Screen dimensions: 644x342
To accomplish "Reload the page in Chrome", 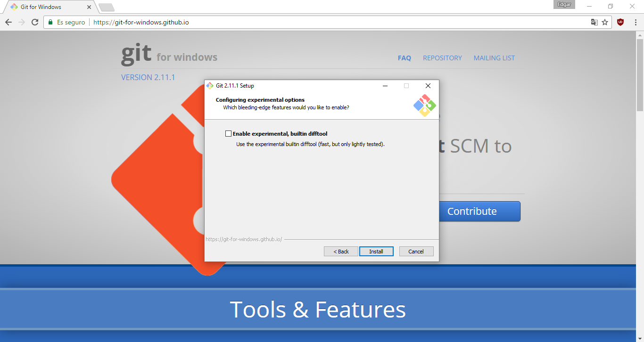I will click(x=34, y=22).
